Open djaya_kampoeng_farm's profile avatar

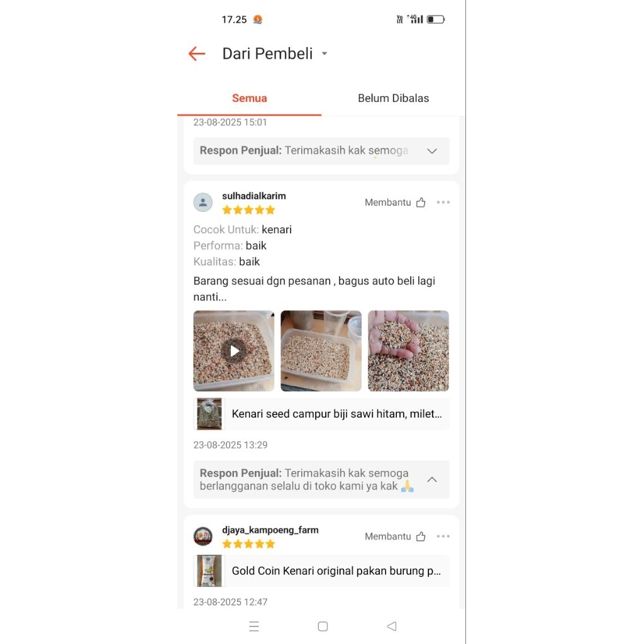203,536
